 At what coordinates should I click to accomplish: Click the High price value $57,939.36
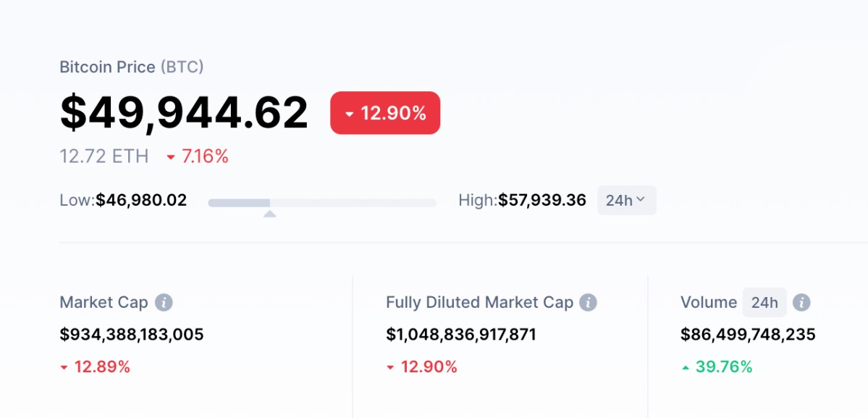tap(542, 200)
